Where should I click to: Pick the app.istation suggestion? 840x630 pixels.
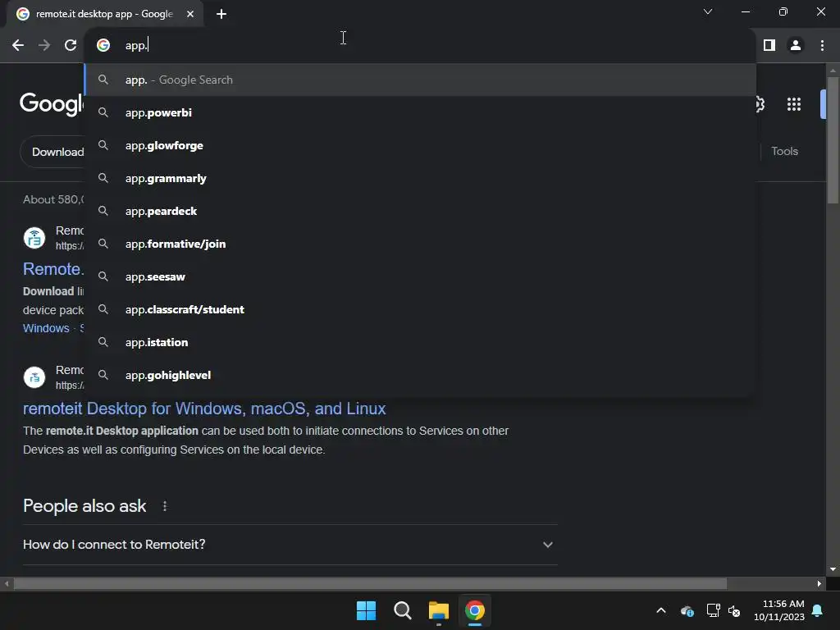coord(420,342)
